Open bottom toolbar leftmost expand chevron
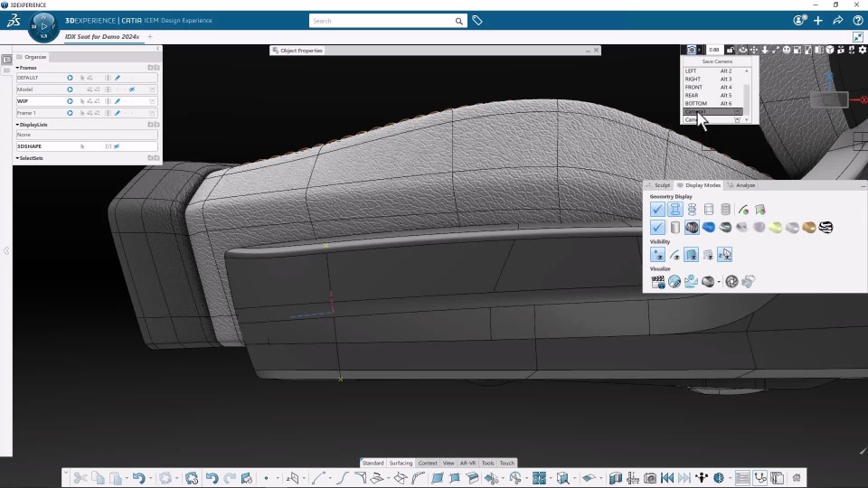868x488 pixels. point(66,473)
